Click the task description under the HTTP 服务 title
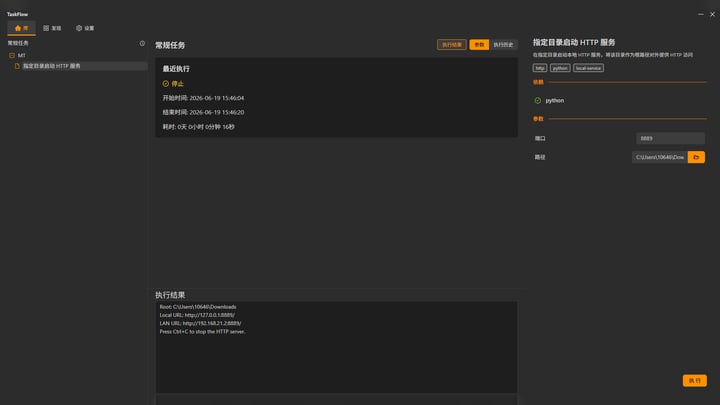Screen dimensions: 720x405 coord(613,55)
